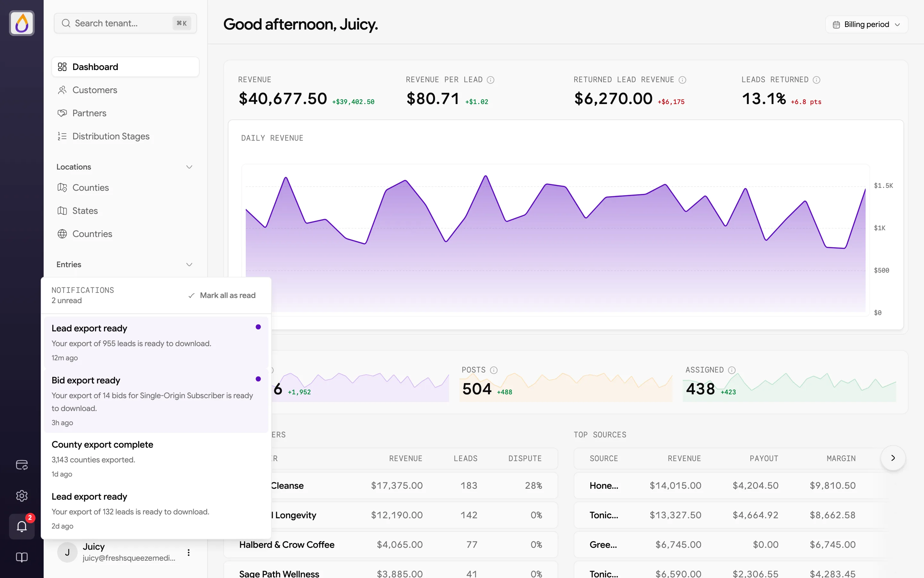Navigate to Countries

pos(125,234)
